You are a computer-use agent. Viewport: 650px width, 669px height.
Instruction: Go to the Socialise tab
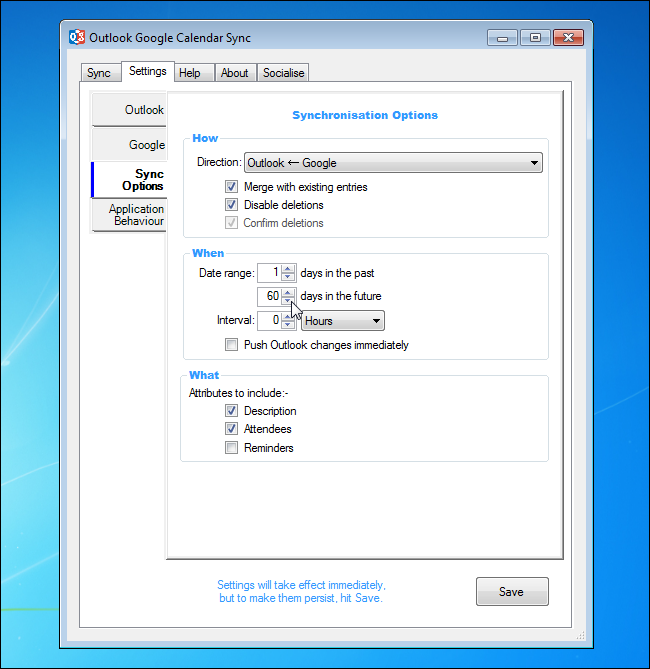283,73
